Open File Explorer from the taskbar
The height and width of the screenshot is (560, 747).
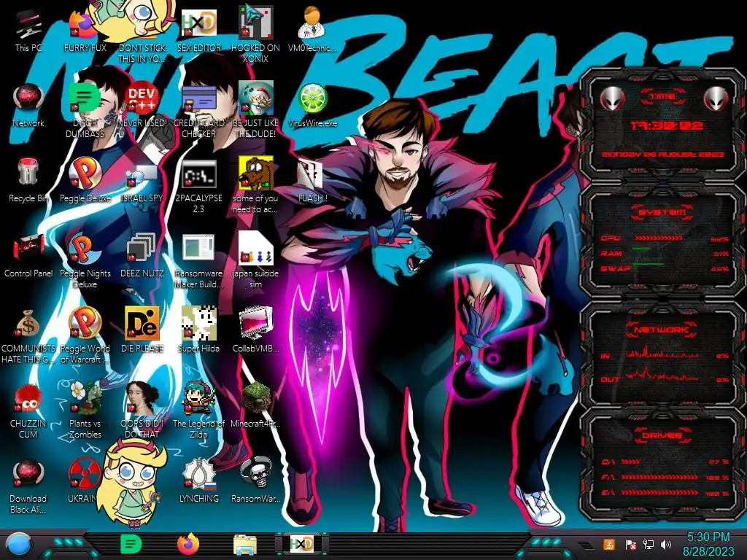[x=245, y=545]
